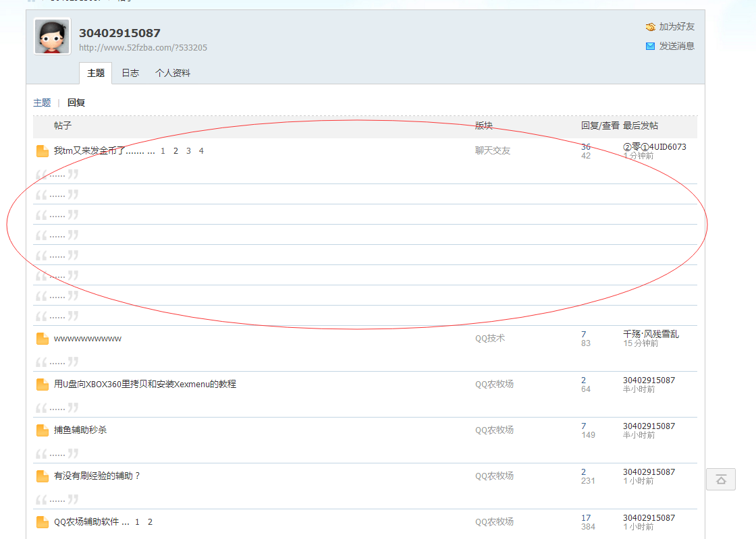Select the 主题 sub-filter link
The height and width of the screenshot is (539, 756).
(42, 103)
